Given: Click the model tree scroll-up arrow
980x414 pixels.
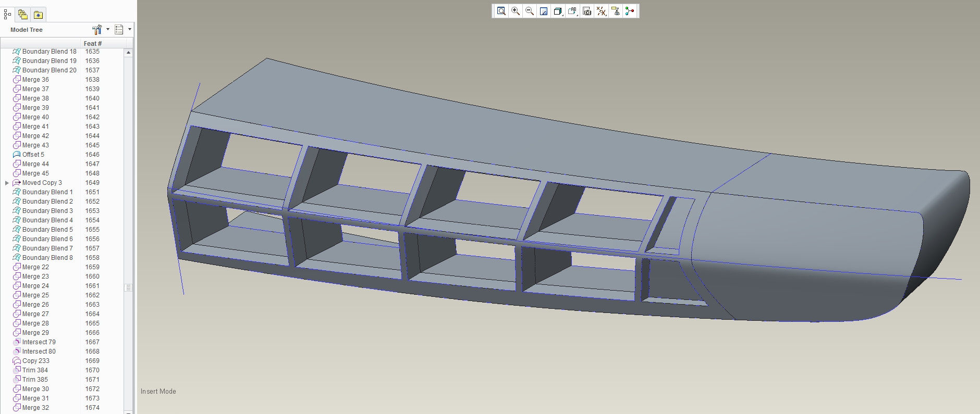Looking at the screenshot, I should (128, 53).
